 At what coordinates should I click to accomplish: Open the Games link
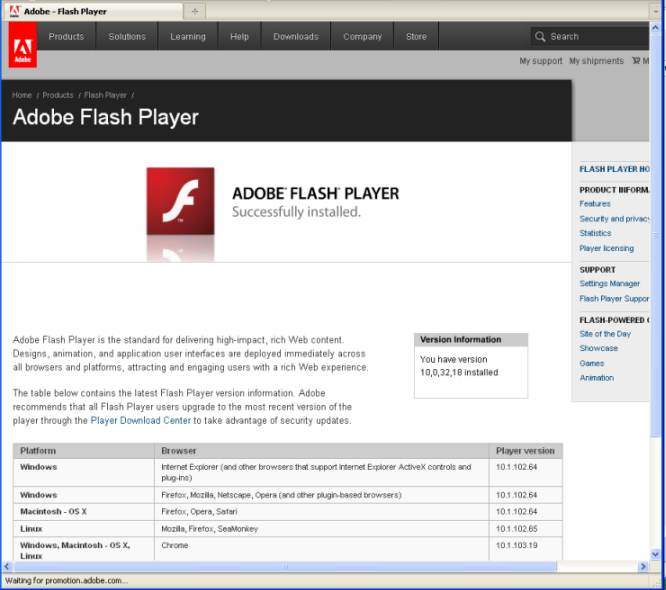pyautogui.click(x=592, y=363)
